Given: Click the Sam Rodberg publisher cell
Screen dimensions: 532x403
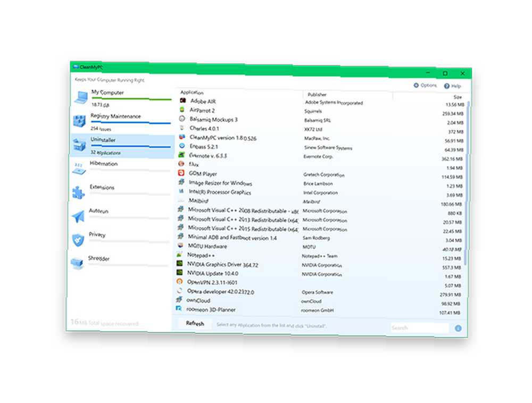Looking at the screenshot, I should 316,238.
